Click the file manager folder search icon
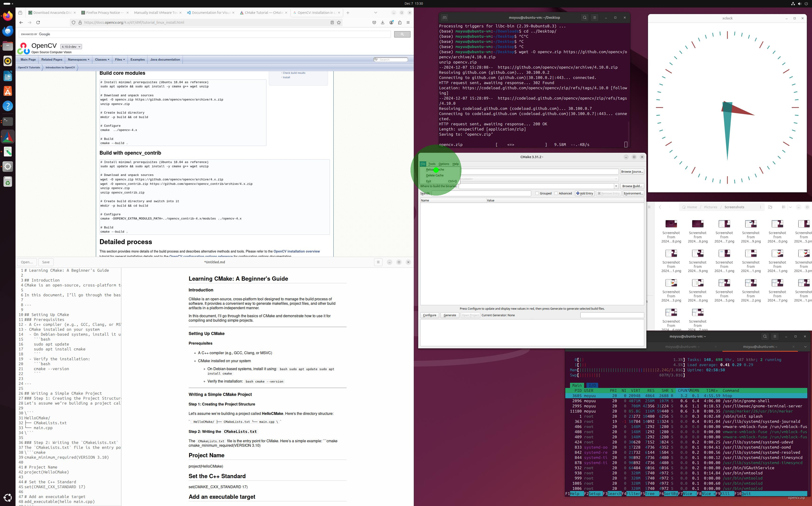 pyautogui.click(x=770, y=207)
